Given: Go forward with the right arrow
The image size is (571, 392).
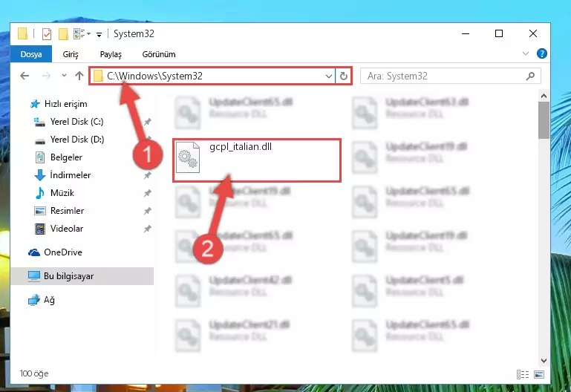Looking at the screenshot, I should tap(46, 76).
